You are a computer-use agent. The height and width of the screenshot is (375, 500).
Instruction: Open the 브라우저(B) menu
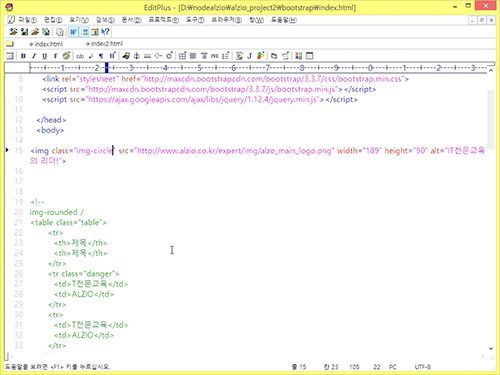click(x=227, y=20)
